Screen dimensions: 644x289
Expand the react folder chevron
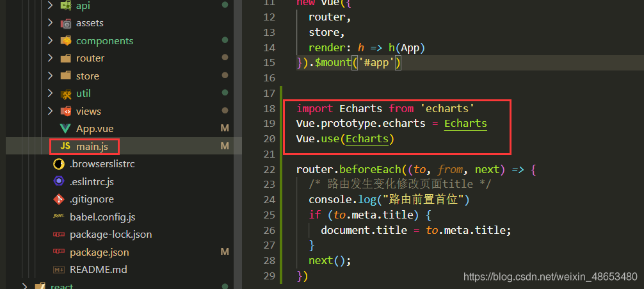pyautogui.click(x=24, y=286)
